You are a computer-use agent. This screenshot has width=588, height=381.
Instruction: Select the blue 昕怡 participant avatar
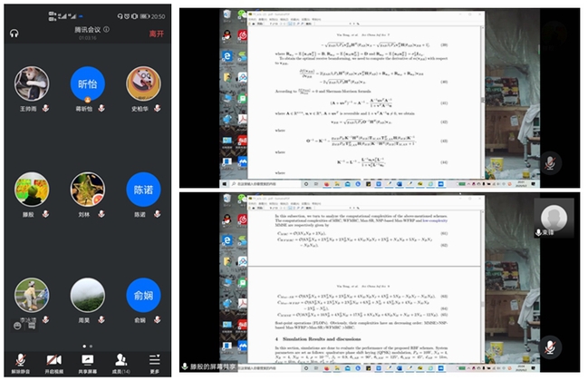pos(87,84)
